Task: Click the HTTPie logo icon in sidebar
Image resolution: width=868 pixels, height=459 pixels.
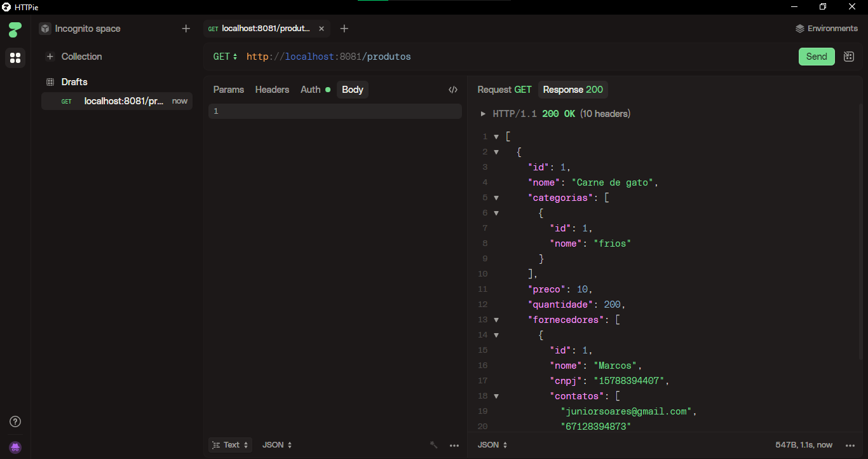Action: click(x=15, y=29)
